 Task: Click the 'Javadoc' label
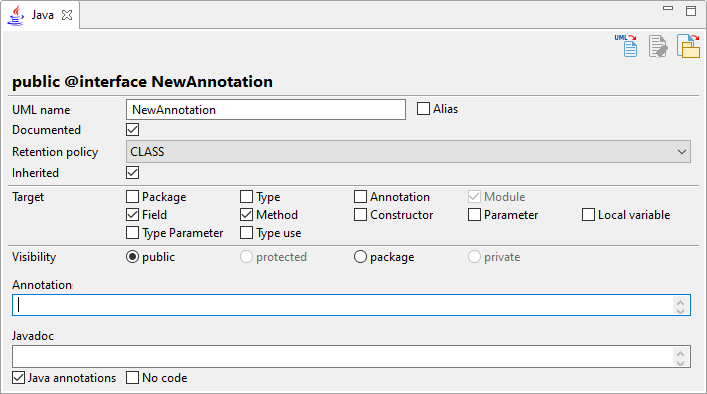point(33,336)
